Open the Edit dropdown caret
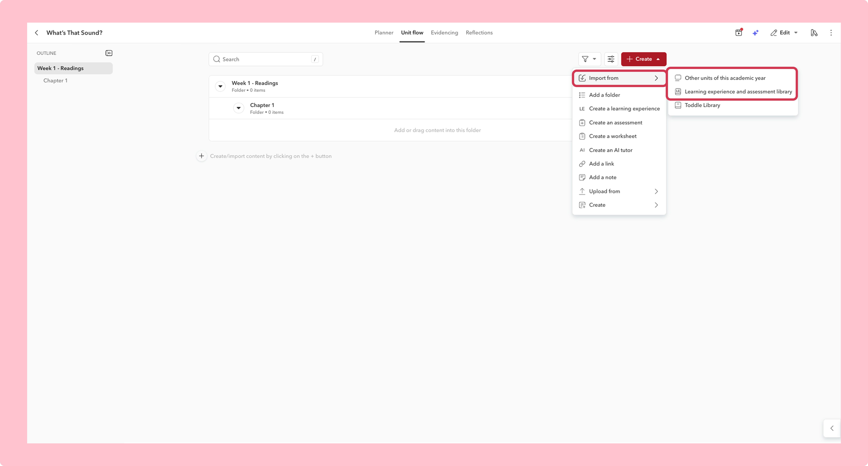This screenshot has width=868, height=466. point(796,33)
